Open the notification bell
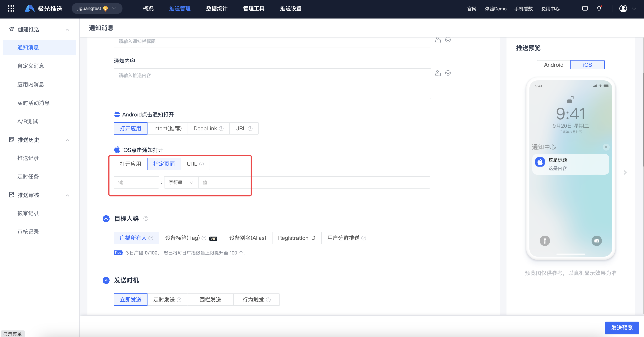644x337 pixels. 599,8
